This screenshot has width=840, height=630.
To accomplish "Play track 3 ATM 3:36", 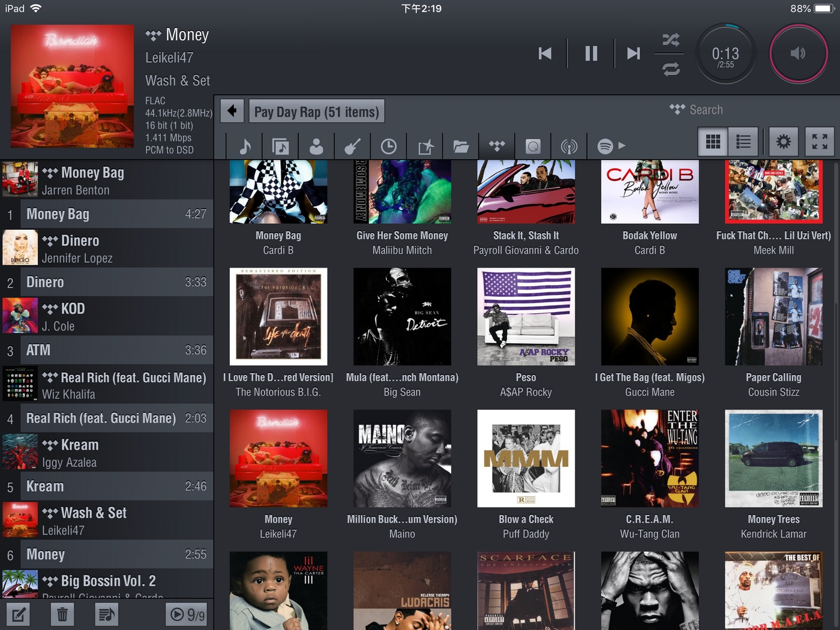I will point(107,350).
